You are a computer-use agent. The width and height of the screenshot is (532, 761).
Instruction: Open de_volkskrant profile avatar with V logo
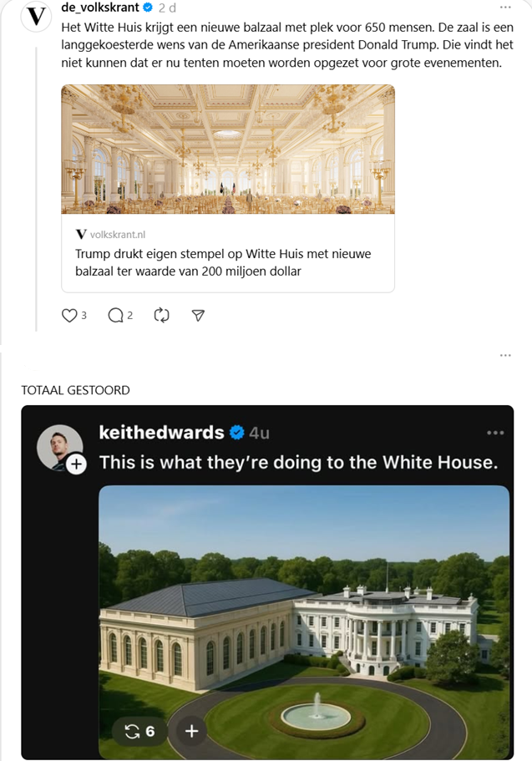click(36, 17)
